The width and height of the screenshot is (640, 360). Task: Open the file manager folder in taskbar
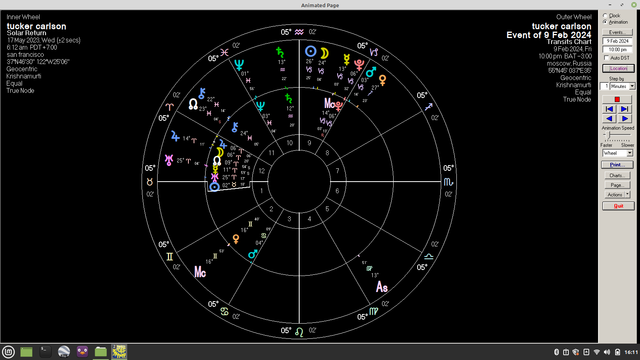(100, 352)
